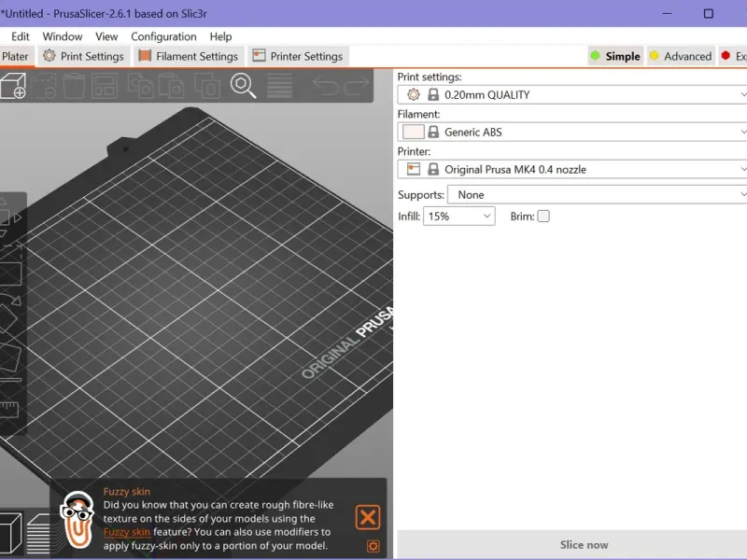Image resolution: width=747 pixels, height=560 pixels.
Task: Expand the Infill 15% combo box
Action: (459, 217)
